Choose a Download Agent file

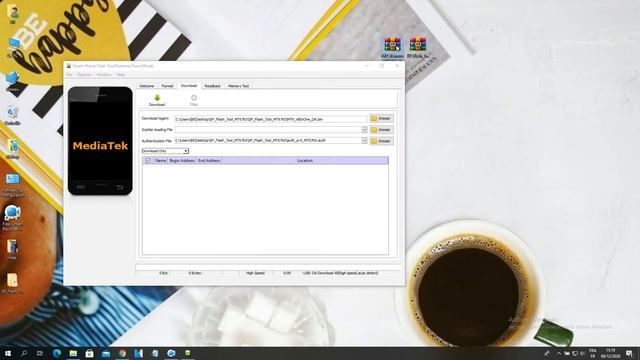[x=382, y=118]
